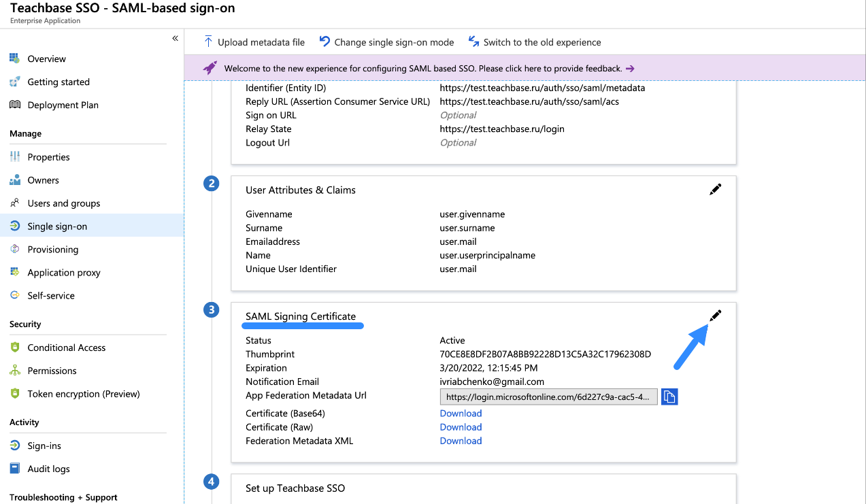Click the Deployment Plan book icon
The width and height of the screenshot is (866, 504).
(x=15, y=105)
